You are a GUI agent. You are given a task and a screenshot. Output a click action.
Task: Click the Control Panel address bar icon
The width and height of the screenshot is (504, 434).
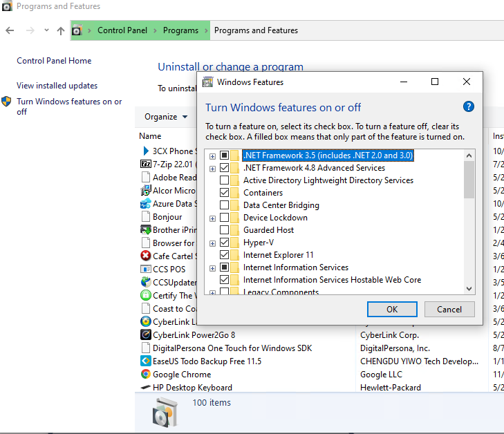click(77, 30)
